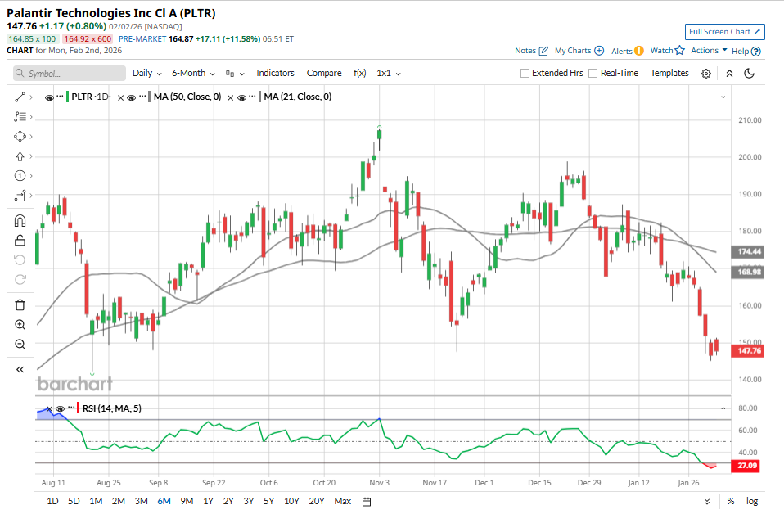
Task: Collapse the left drawing toolbar
Action: click(20, 369)
